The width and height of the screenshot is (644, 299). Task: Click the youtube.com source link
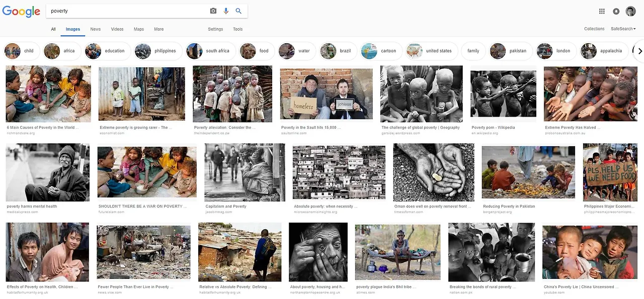[x=554, y=292]
